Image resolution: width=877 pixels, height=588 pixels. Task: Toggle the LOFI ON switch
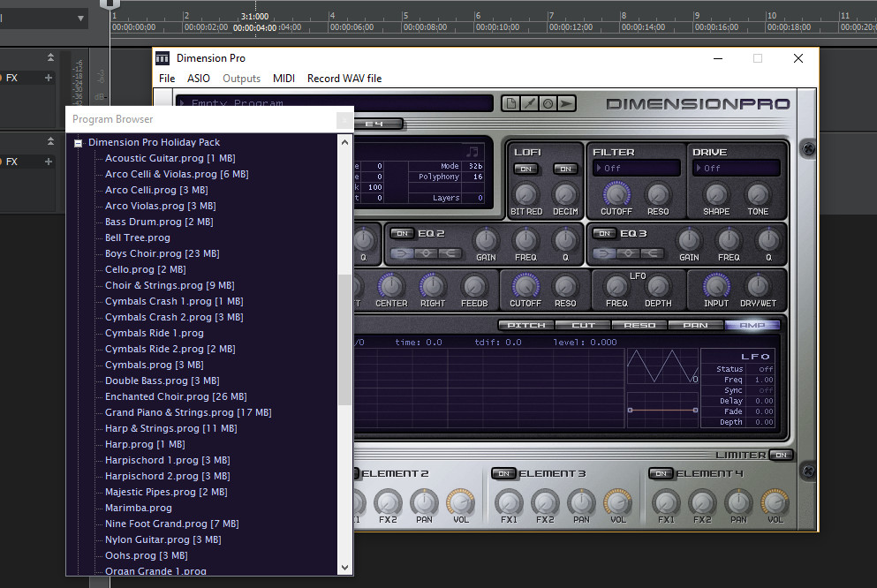(x=525, y=168)
